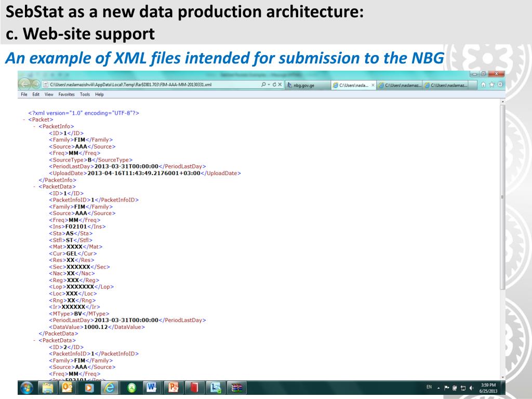
Task: Open Favorites with the star icon
Action: pos(491,85)
